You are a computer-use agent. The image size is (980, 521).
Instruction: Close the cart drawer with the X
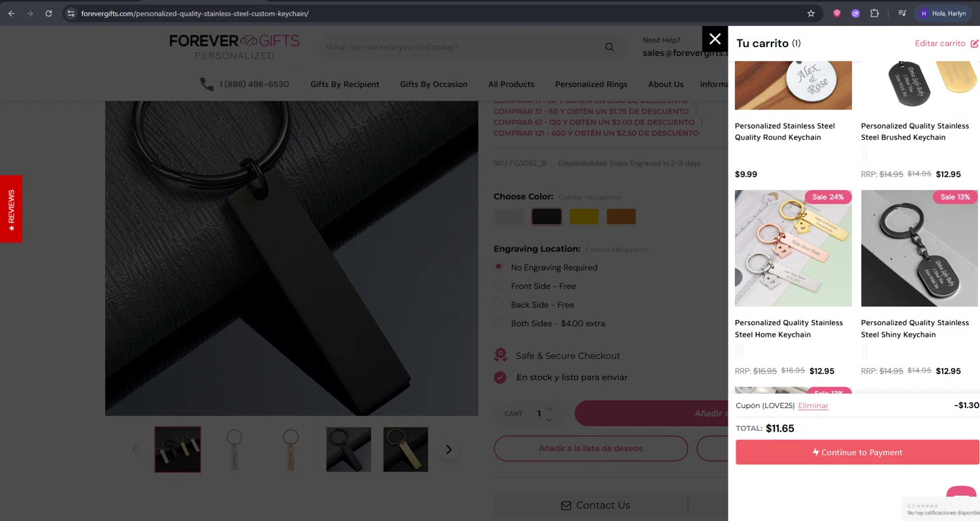(x=715, y=39)
